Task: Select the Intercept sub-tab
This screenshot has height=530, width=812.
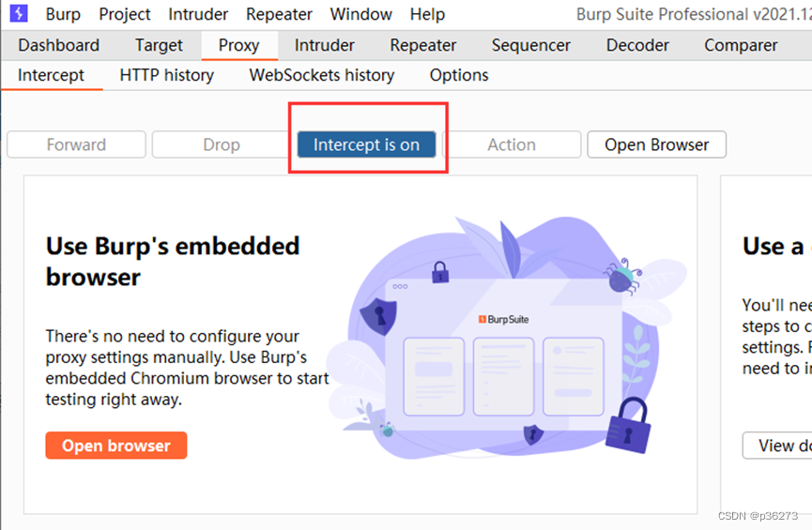Action: tap(51, 76)
